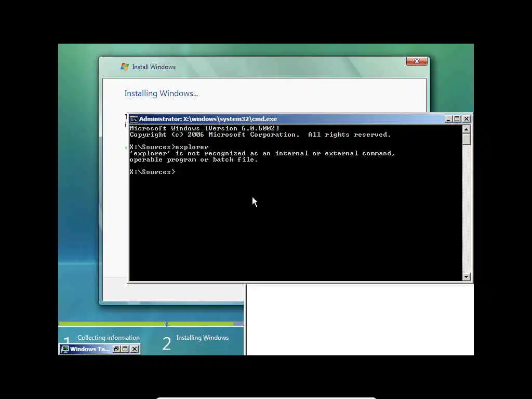Click the 'Collecting information' step label
This screenshot has width=532, height=399.
coord(109,338)
